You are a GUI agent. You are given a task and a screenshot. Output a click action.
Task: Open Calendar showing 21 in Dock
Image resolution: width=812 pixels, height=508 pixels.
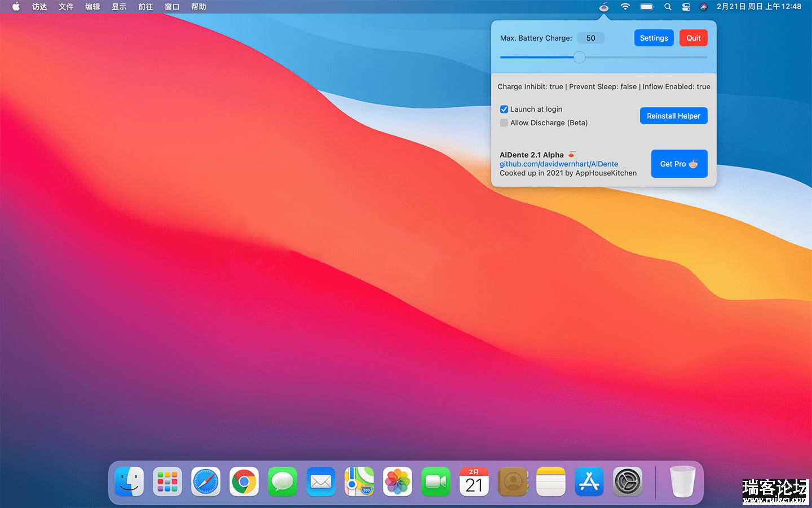coord(474,481)
